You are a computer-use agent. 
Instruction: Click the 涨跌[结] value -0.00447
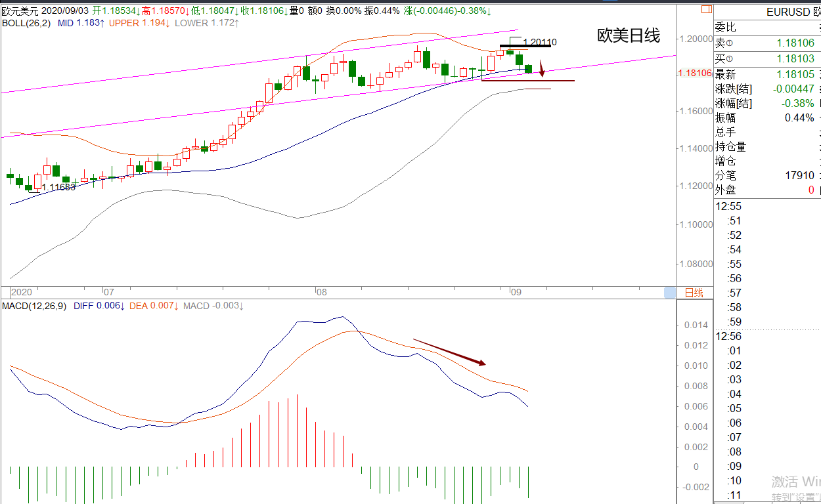(x=793, y=89)
